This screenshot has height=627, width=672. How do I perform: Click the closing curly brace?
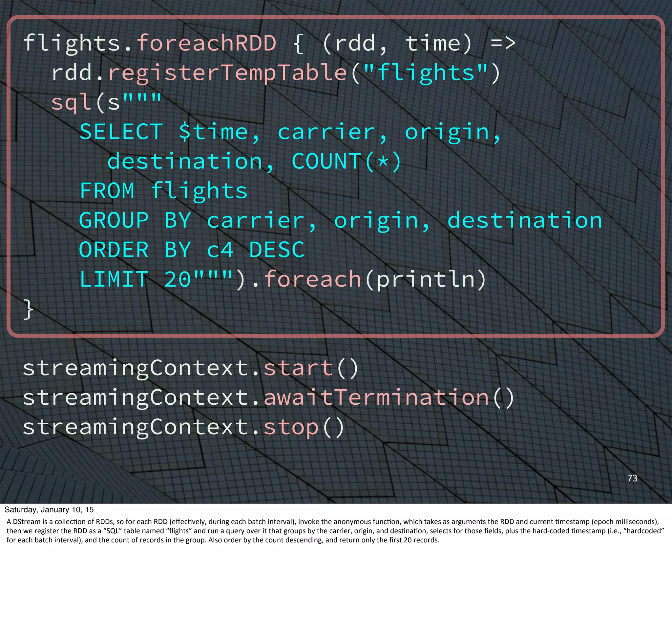pyautogui.click(x=29, y=309)
